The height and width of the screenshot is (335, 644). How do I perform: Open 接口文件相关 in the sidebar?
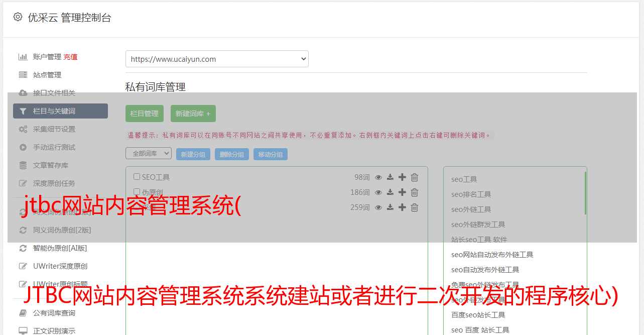pos(54,93)
